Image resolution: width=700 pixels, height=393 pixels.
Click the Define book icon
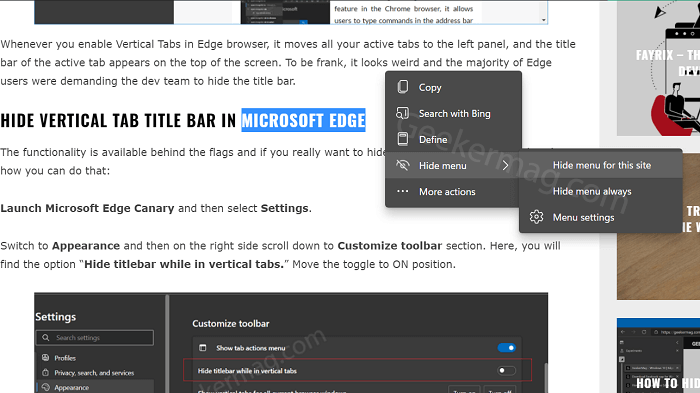coord(403,139)
